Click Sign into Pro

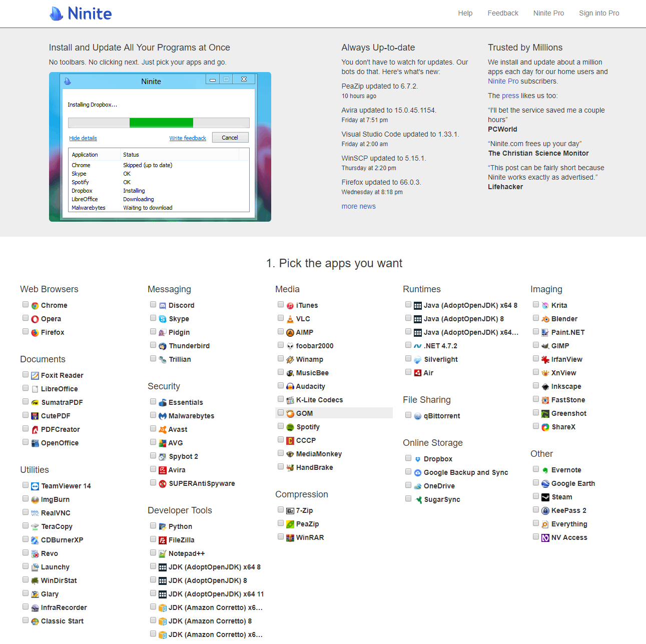tap(599, 14)
